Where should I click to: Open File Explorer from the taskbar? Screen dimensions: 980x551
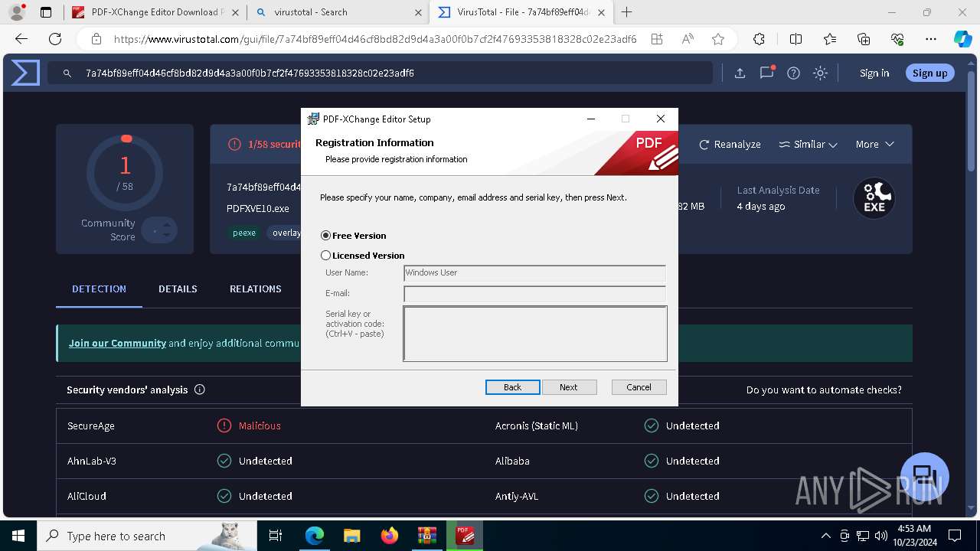(352, 536)
